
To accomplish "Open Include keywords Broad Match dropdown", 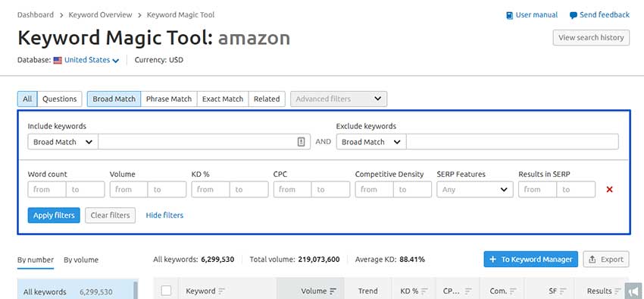I will coord(63,142).
